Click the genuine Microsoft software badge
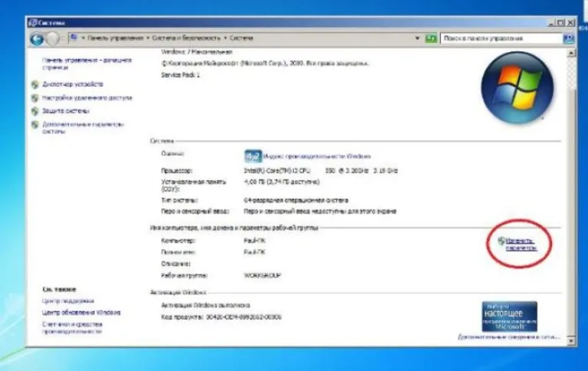 point(509,317)
